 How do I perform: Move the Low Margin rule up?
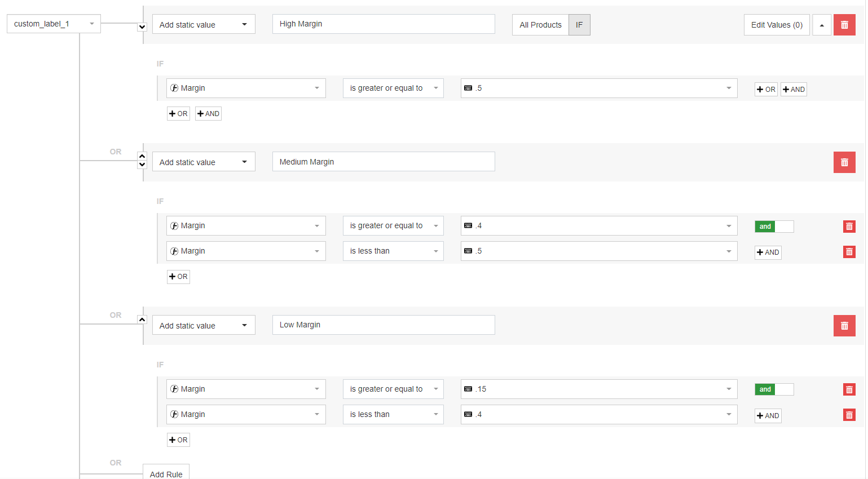(x=142, y=320)
